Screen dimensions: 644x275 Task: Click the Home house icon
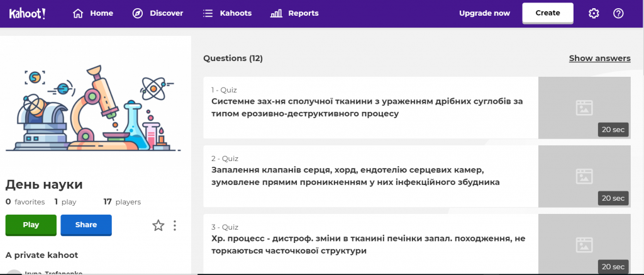click(x=77, y=14)
